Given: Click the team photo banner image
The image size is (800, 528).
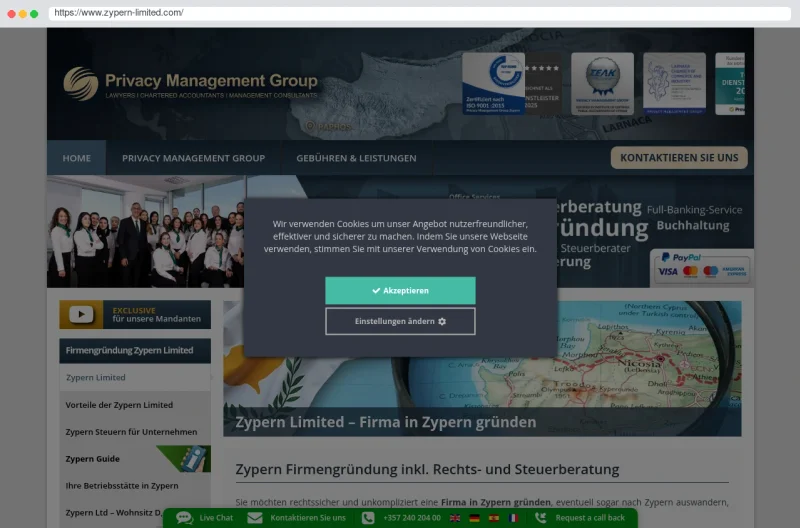Looking at the screenshot, I should [x=146, y=232].
